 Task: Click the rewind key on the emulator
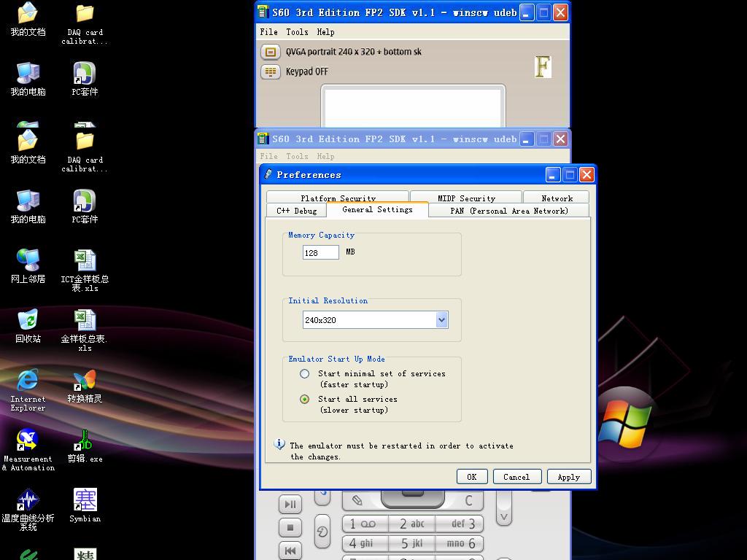click(x=290, y=551)
